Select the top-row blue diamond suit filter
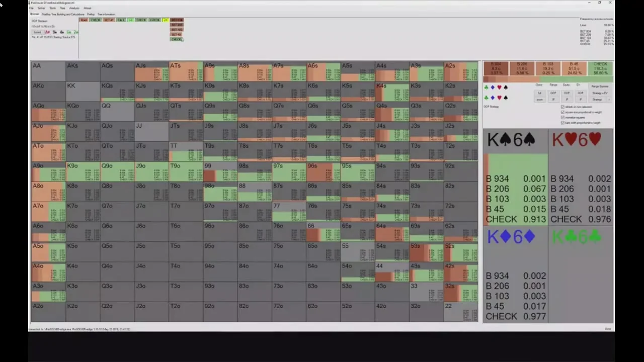The image size is (644, 362). click(x=493, y=87)
